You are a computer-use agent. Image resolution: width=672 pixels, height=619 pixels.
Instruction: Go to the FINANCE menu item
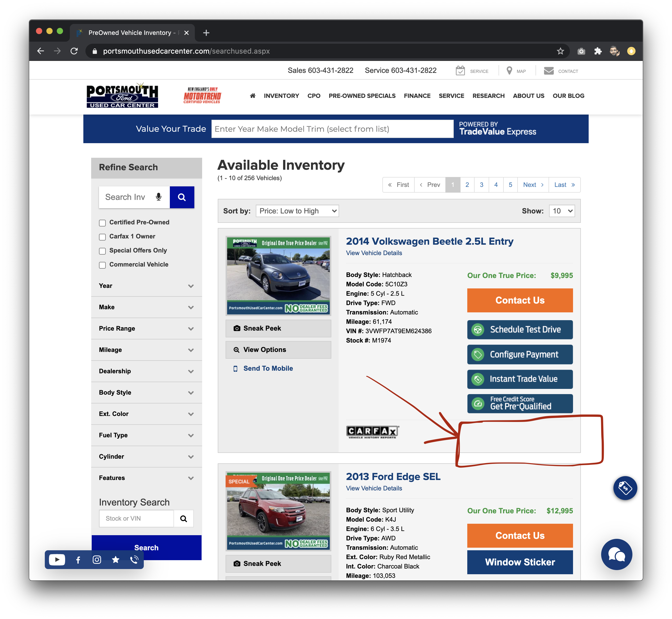pos(417,96)
